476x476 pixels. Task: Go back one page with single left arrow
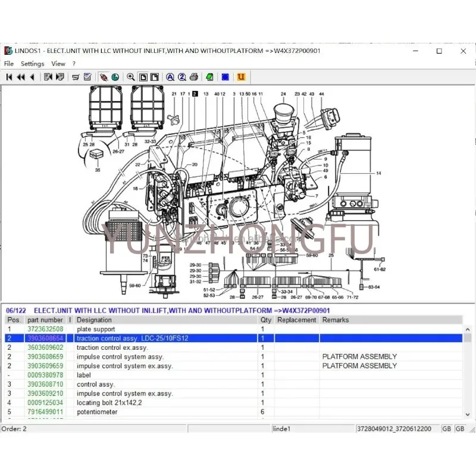point(32,77)
